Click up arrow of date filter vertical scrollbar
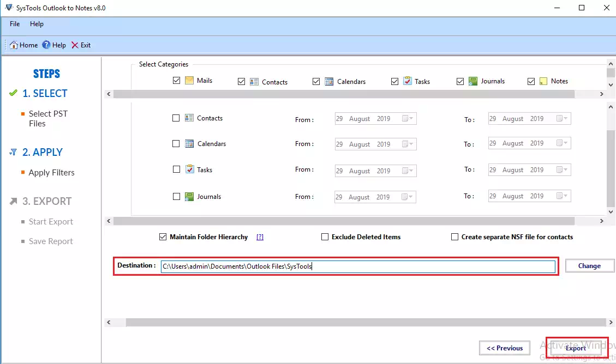616x364 pixels. 611,107
